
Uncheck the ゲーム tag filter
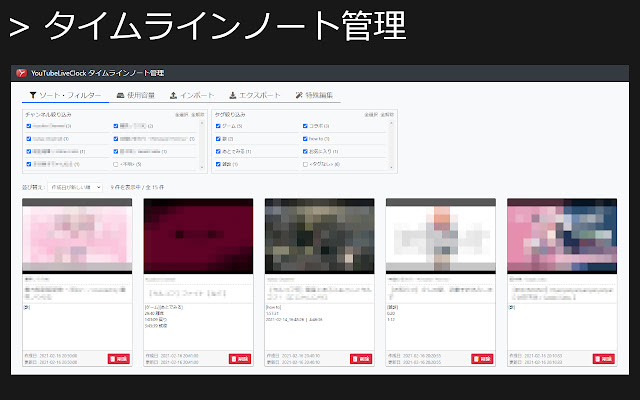coord(217,127)
